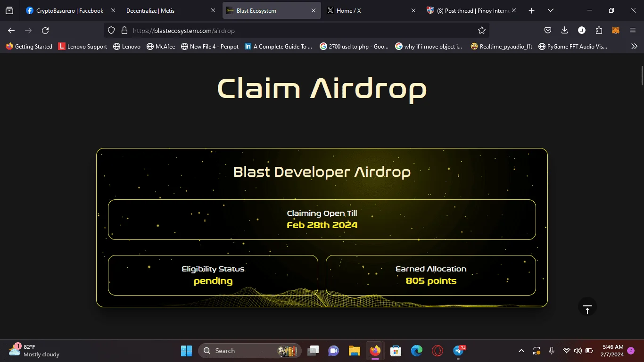Image resolution: width=644 pixels, height=362 pixels.
Task: Click the Blast Developer Airdrop title
Action: click(x=322, y=172)
